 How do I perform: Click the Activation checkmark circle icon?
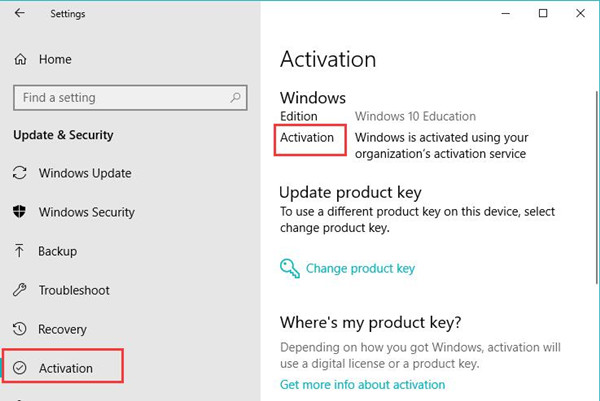(x=20, y=368)
